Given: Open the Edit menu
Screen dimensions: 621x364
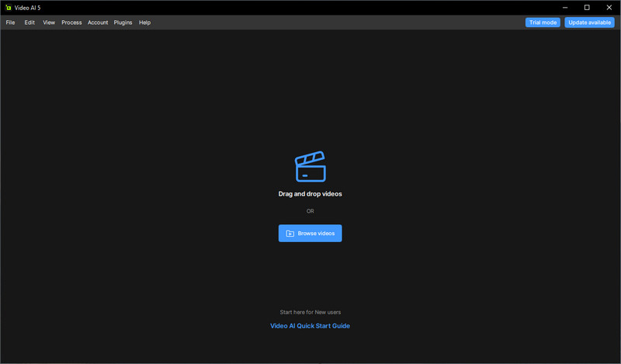Looking at the screenshot, I should point(29,23).
